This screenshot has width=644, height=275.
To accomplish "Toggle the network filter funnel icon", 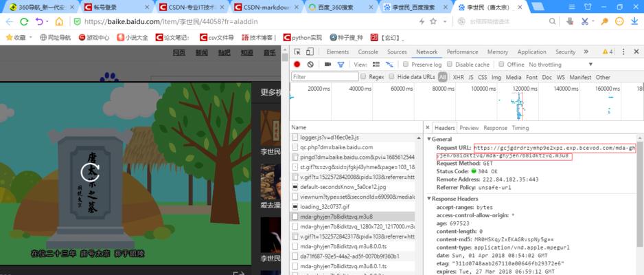I will pos(341,65).
